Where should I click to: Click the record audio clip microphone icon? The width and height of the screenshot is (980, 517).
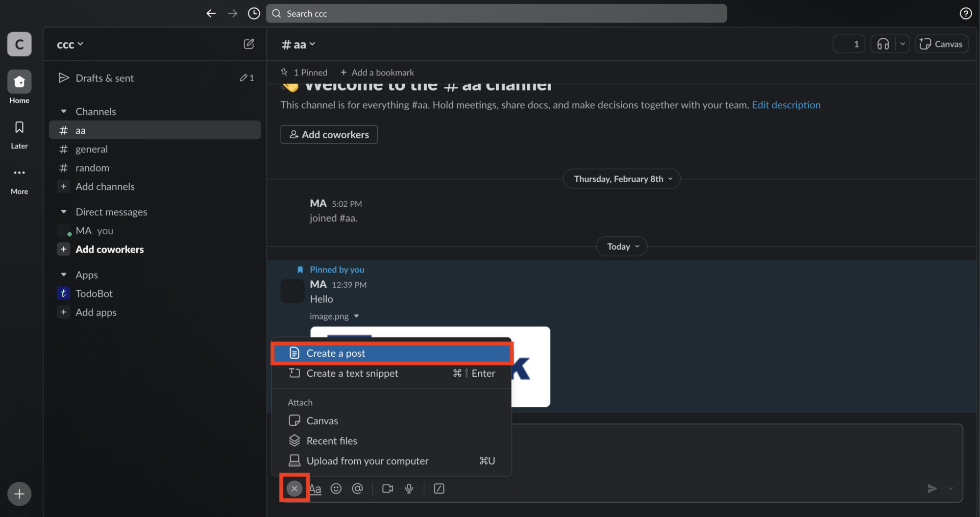click(409, 488)
